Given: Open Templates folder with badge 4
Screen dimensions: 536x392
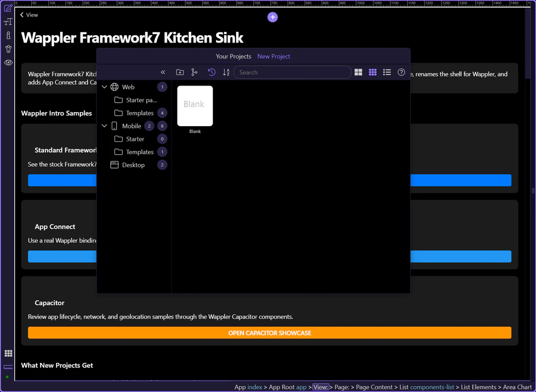Looking at the screenshot, I should click(x=134, y=113).
